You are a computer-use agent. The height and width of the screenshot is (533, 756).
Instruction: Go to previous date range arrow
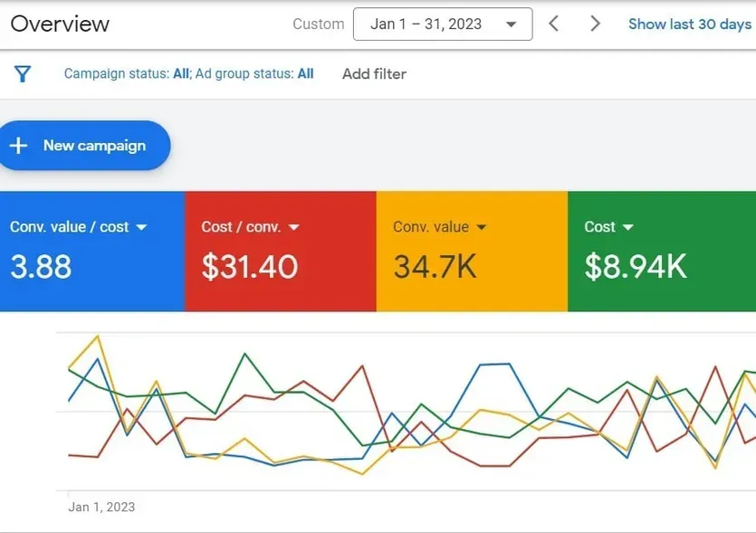point(554,24)
